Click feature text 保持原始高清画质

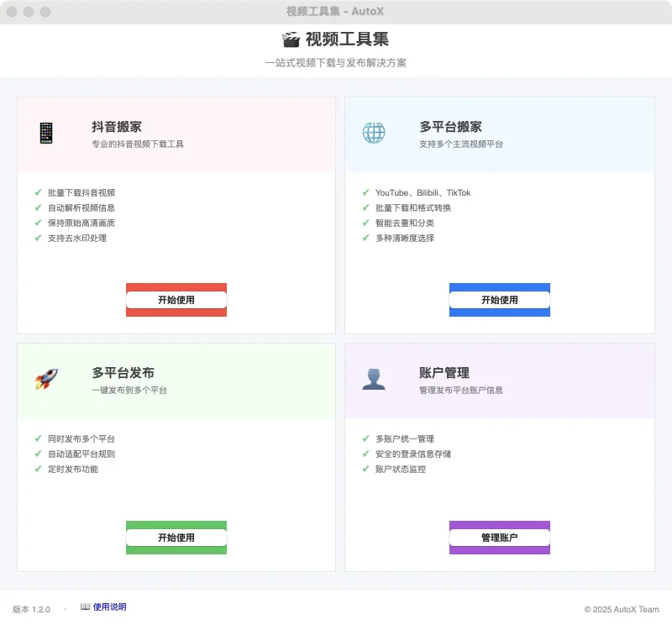(x=81, y=223)
